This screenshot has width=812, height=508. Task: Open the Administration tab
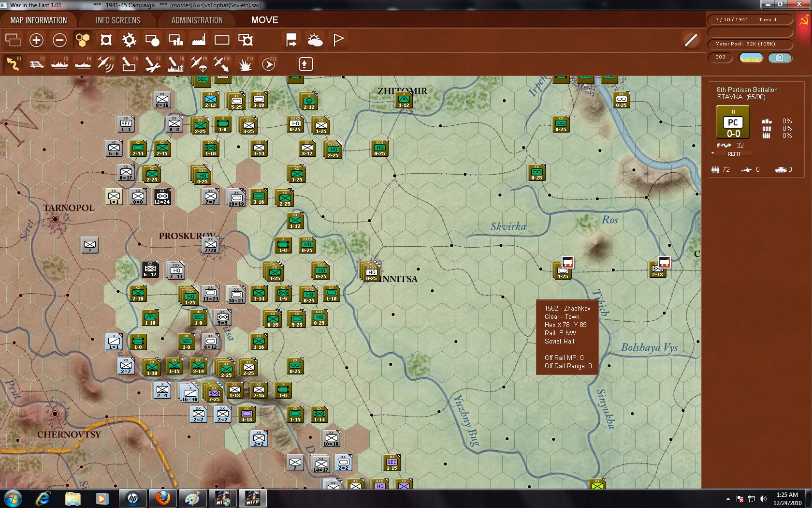pos(197,20)
